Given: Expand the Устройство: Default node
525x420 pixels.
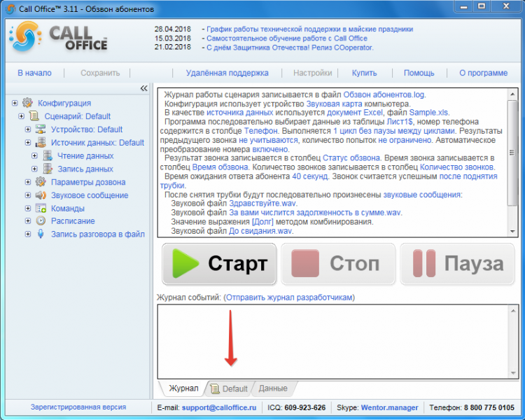Looking at the screenshot, I should click(x=28, y=129).
